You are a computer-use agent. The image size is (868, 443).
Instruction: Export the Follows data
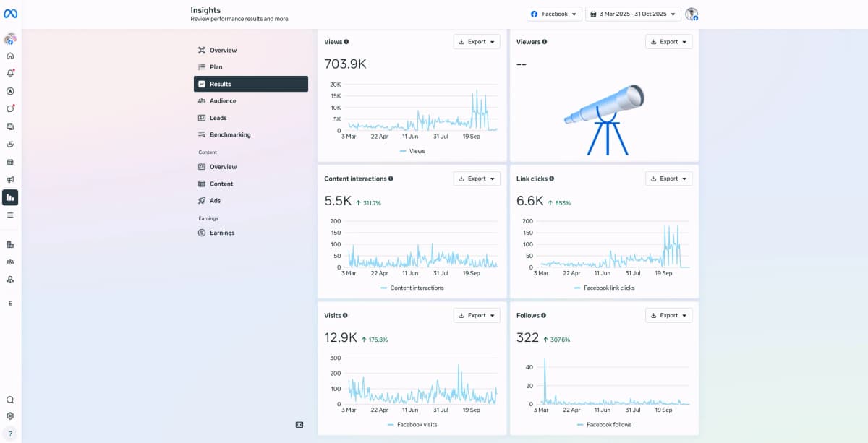668,315
